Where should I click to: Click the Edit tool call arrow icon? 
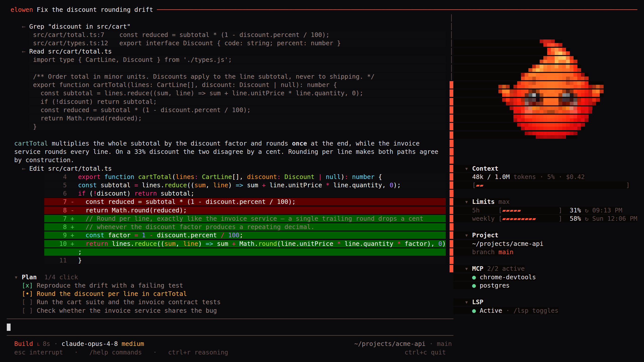click(24, 169)
